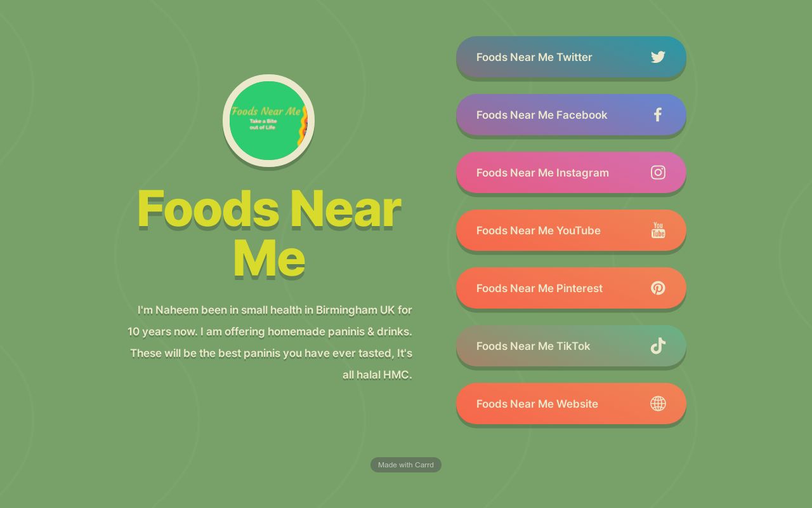This screenshot has width=812, height=508.
Task: Click the Made with Carrd badge
Action: tap(406, 465)
